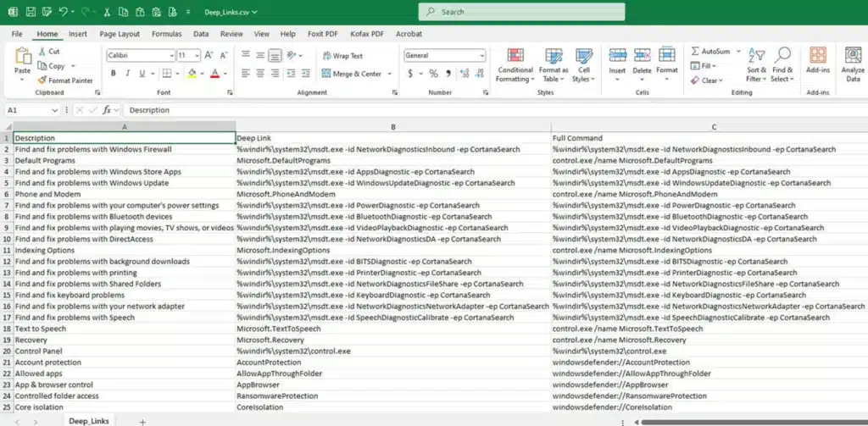The width and height of the screenshot is (868, 426).
Task: Select row 11 header
Action: point(7,250)
